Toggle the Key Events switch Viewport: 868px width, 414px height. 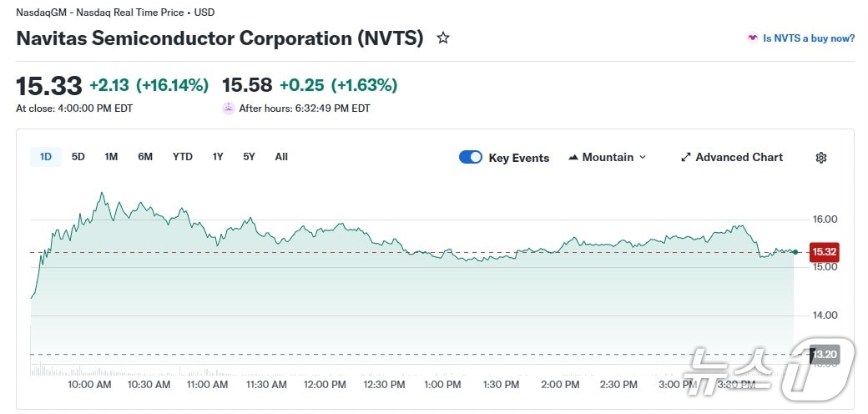click(x=471, y=158)
